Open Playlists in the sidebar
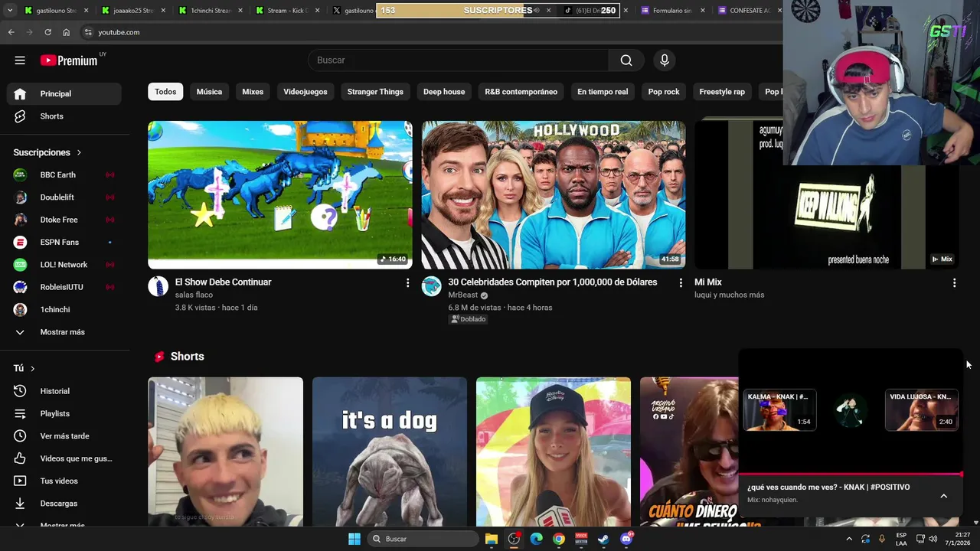The width and height of the screenshot is (980, 551). pos(64,413)
